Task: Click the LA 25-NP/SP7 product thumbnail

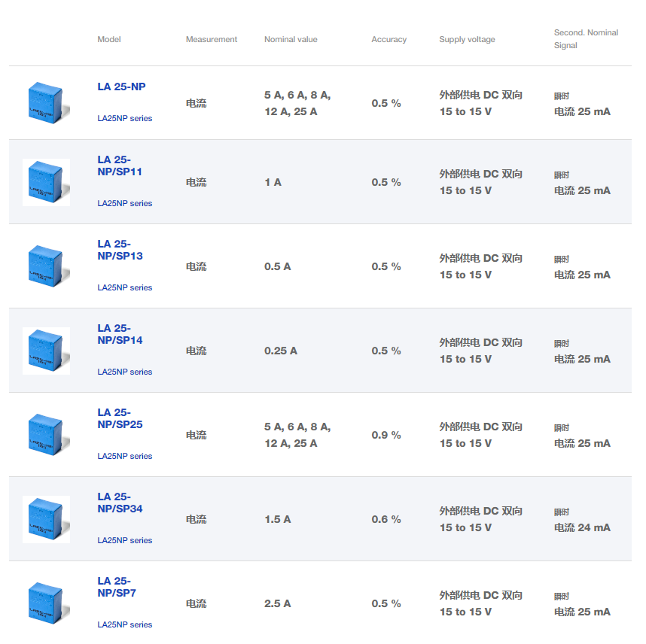Action: (46, 603)
